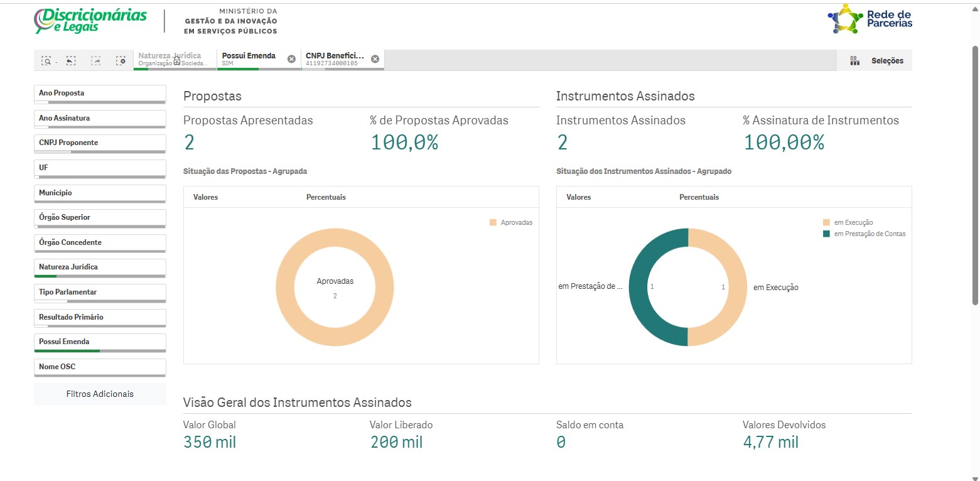Image resolution: width=980 pixels, height=481 pixels.
Task: Click the Rede de Parcerias logo
Action: pyautogui.click(x=871, y=19)
